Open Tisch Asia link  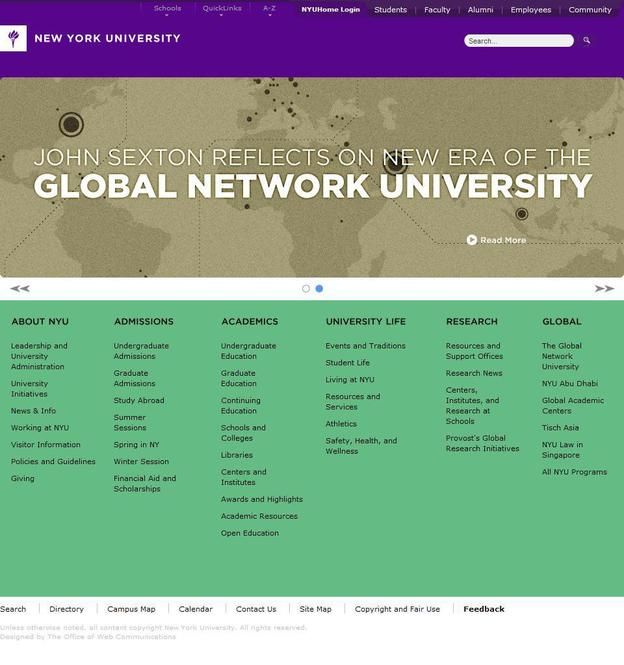coord(560,428)
